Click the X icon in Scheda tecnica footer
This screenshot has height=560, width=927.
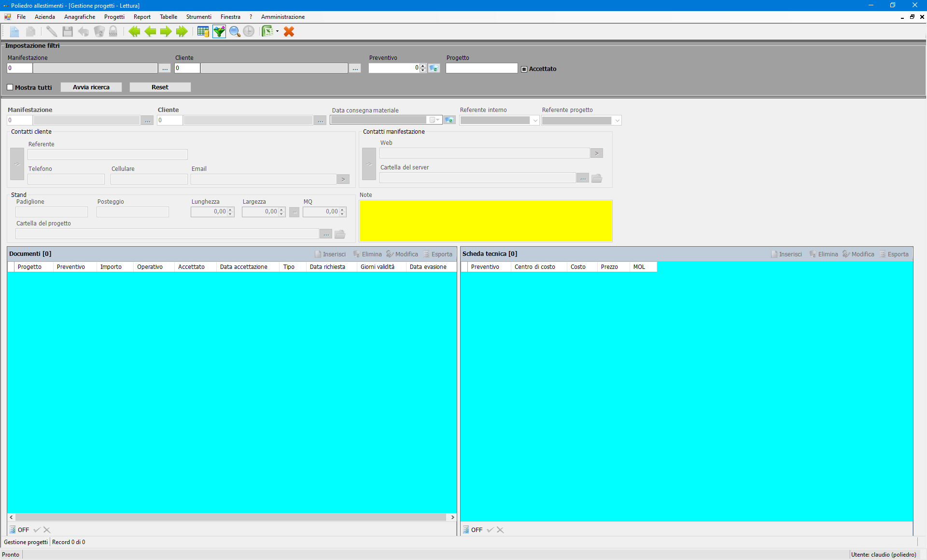point(500,530)
